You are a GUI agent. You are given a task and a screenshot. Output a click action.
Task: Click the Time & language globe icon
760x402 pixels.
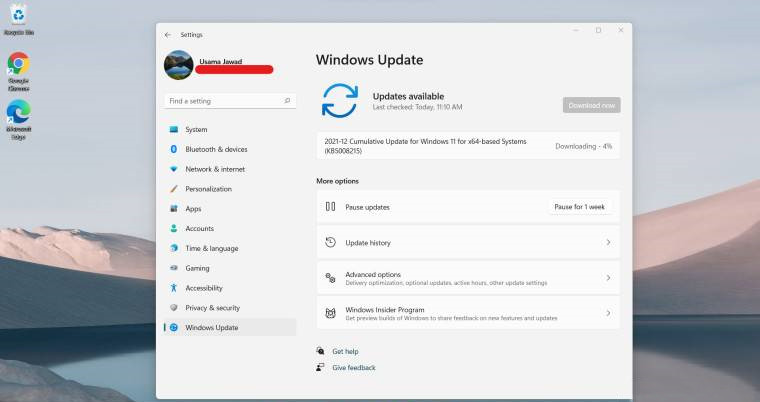(174, 248)
